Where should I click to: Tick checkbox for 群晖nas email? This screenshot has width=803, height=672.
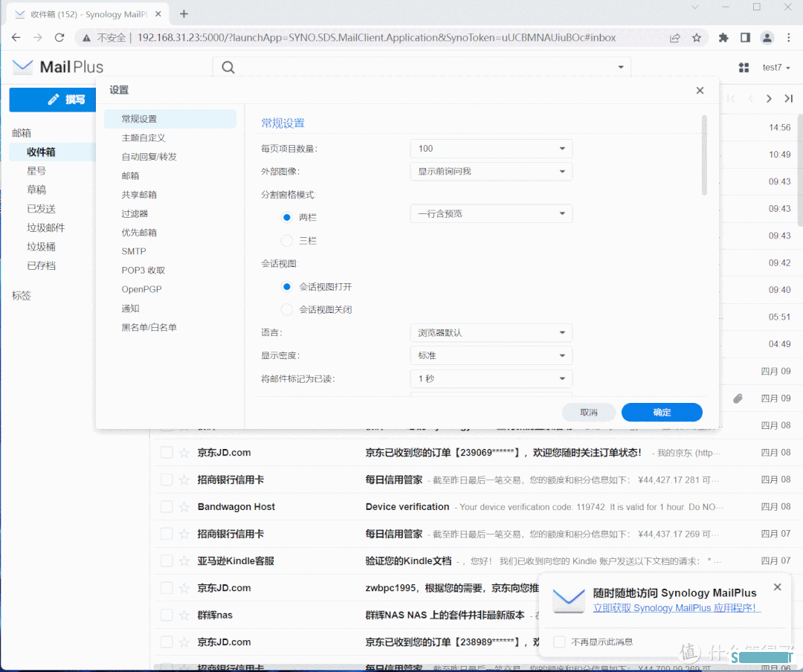point(167,616)
